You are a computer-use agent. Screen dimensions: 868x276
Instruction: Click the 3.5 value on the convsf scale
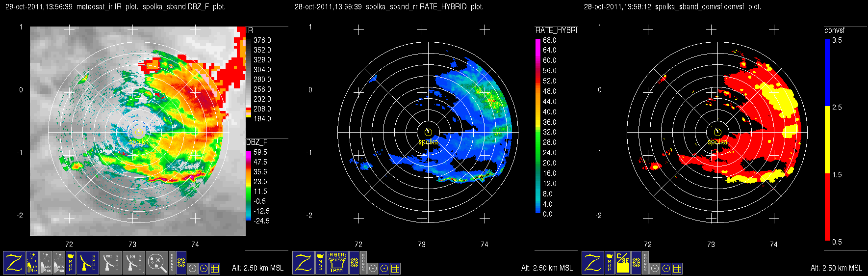click(x=837, y=40)
